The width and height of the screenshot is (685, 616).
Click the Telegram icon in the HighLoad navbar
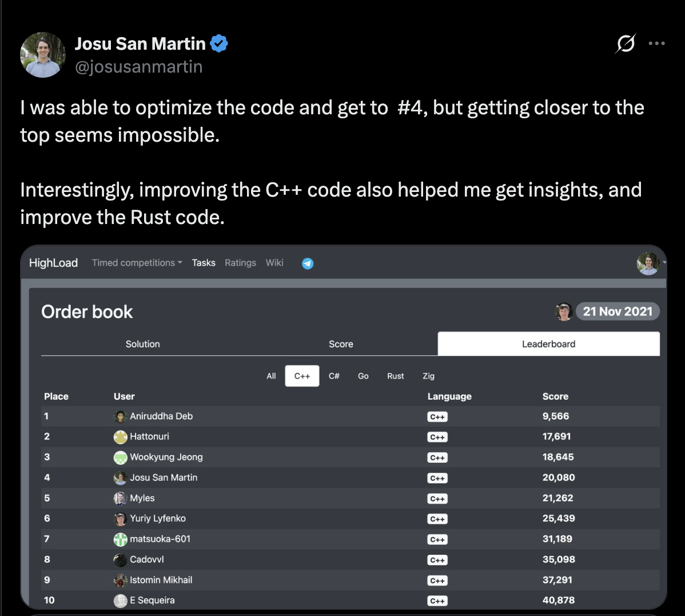pos(307,263)
